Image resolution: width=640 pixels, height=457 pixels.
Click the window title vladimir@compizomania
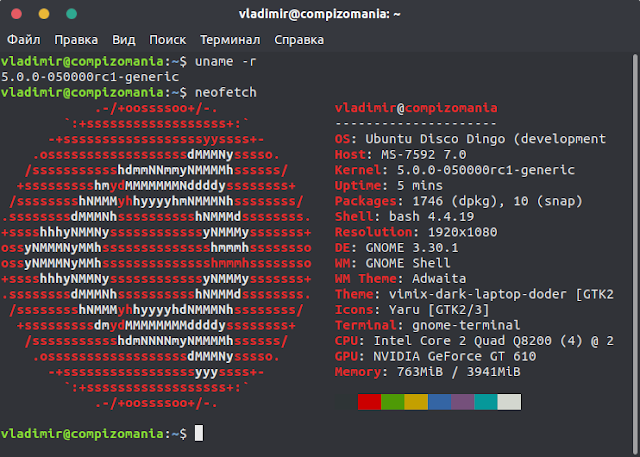click(x=320, y=14)
